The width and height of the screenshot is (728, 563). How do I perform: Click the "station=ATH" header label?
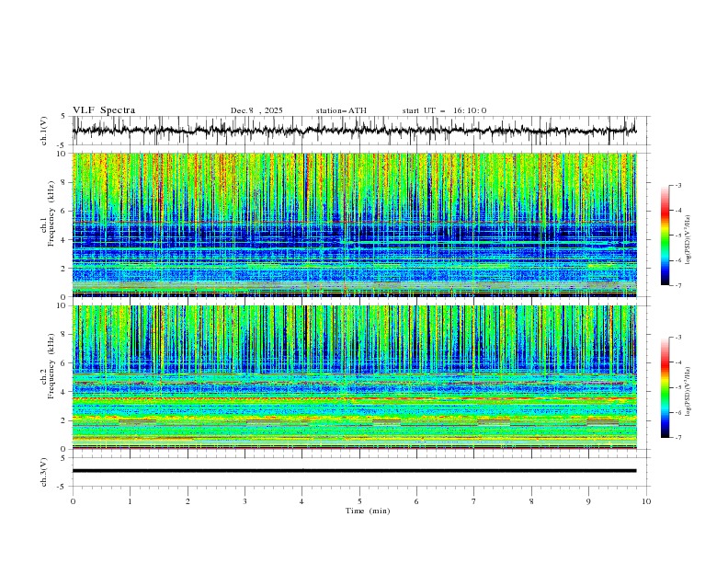(341, 110)
